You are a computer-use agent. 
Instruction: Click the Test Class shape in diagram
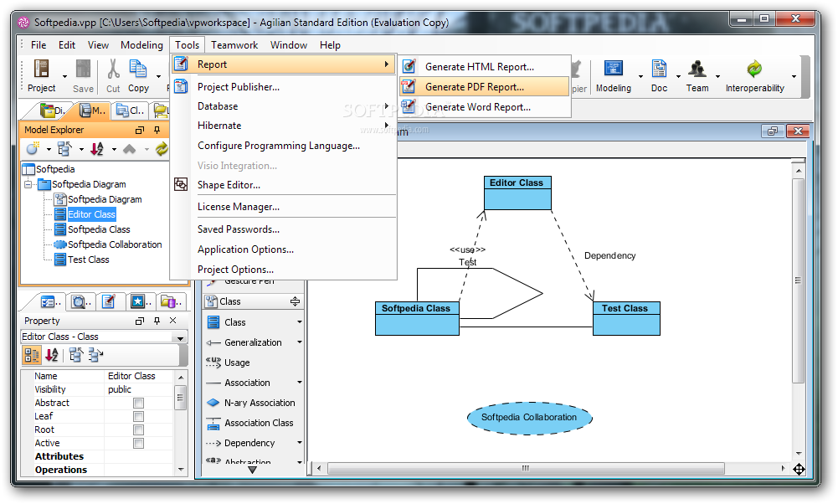626,318
